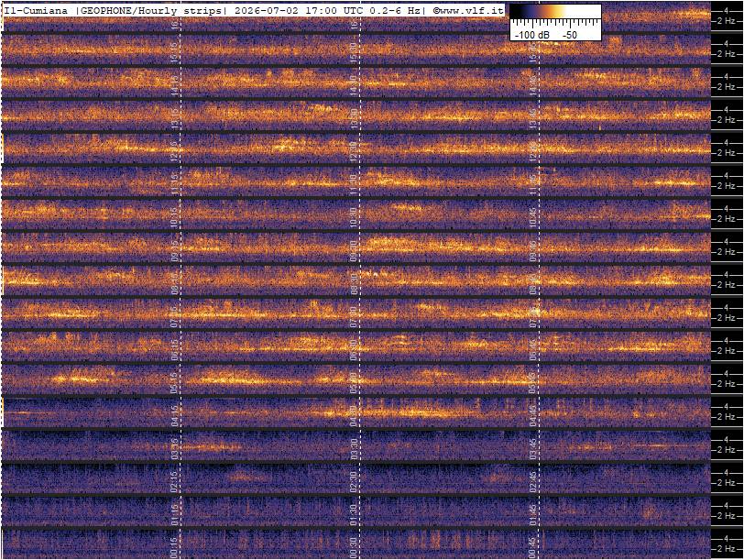The width and height of the screenshot is (744, 560).
Task: Click the 03:45 time marker
Action: [533, 448]
